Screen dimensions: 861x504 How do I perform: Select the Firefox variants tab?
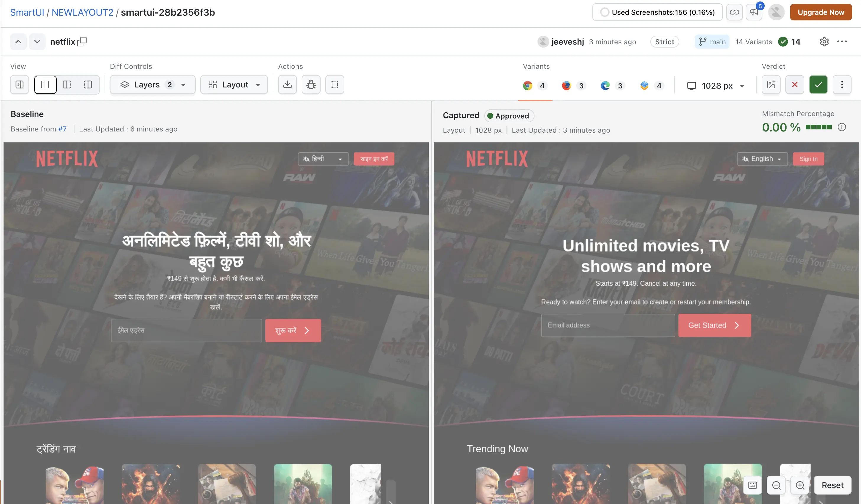pos(574,86)
